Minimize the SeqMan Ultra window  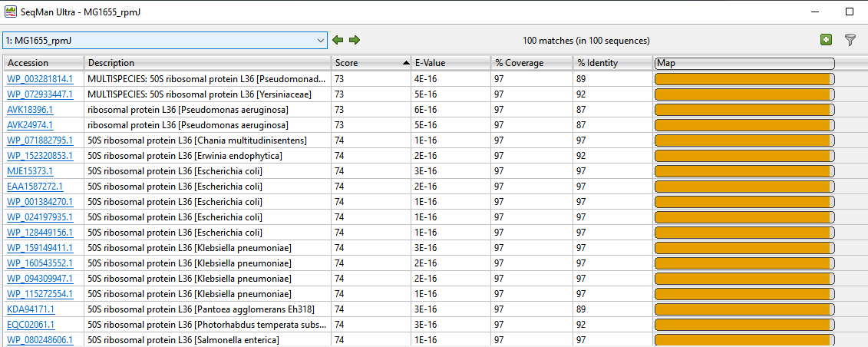point(817,12)
